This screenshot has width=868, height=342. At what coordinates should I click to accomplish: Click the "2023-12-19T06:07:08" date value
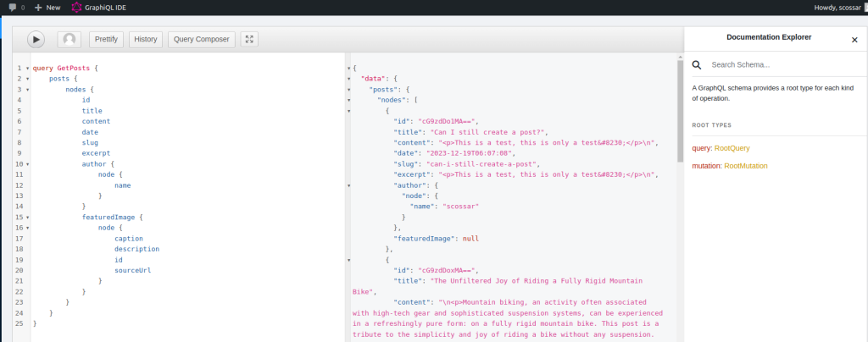[x=470, y=153]
